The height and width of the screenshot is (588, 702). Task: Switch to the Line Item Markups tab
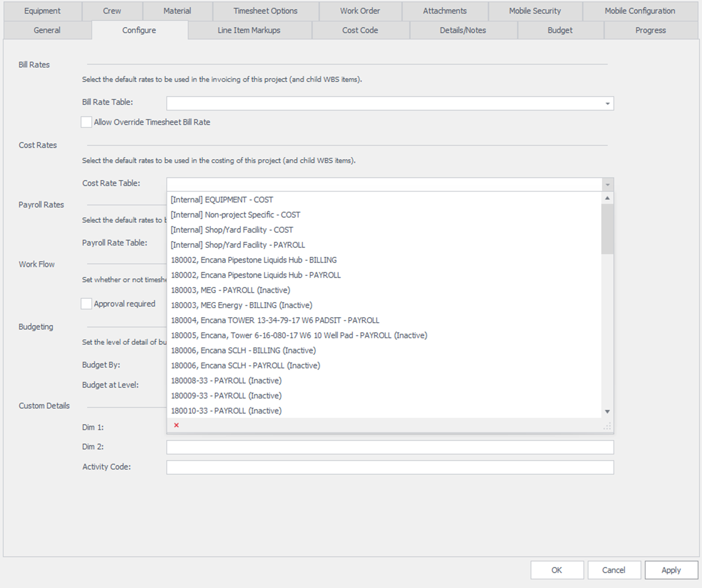click(249, 30)
